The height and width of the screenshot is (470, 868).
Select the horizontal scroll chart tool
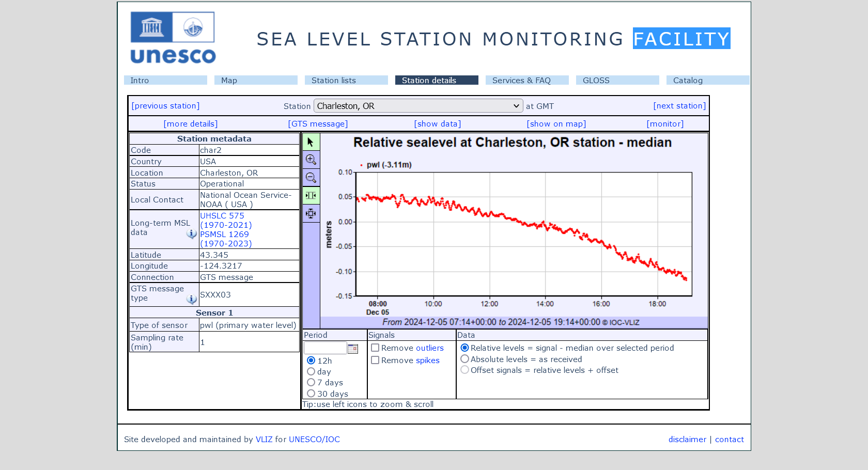click(311, 195)
